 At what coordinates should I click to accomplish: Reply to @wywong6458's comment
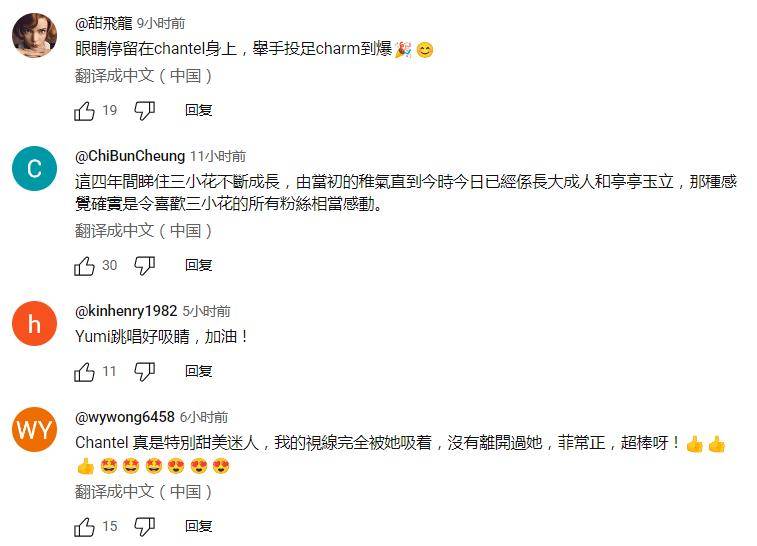coord(198,526)
